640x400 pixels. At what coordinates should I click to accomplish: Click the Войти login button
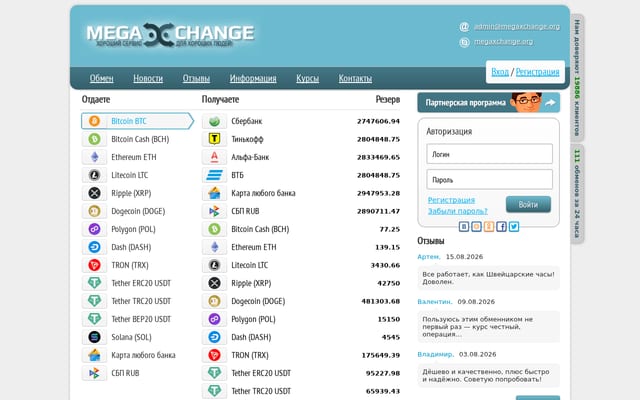[x=528, y=204]
